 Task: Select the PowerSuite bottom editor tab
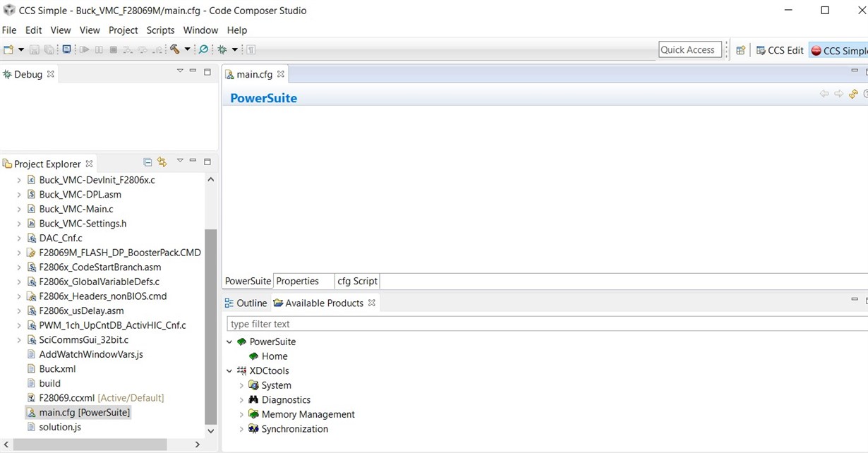pos(248,281)
